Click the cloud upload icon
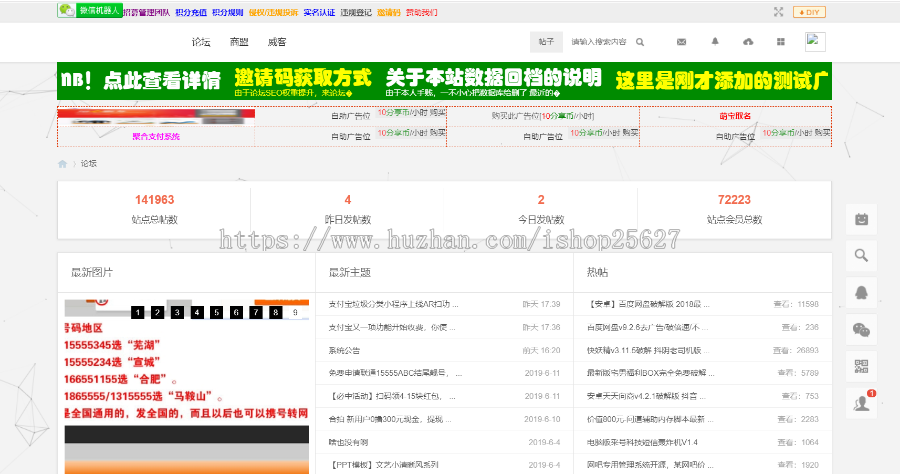The height and width of the screenshot is (474, 900). 748,42
